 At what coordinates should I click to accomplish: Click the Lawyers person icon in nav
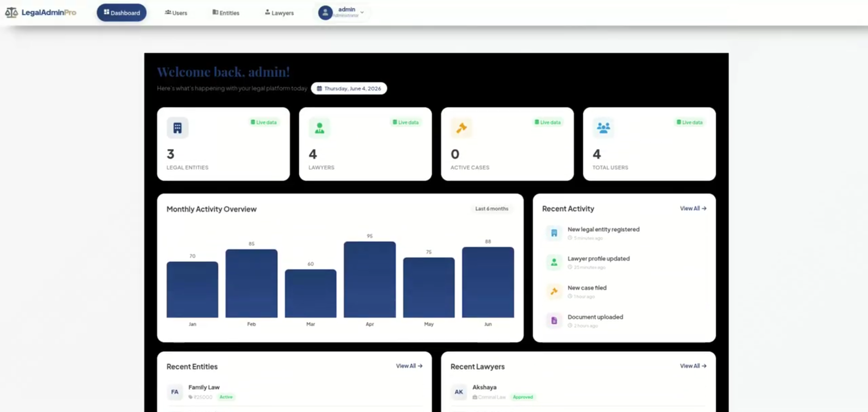267,12
